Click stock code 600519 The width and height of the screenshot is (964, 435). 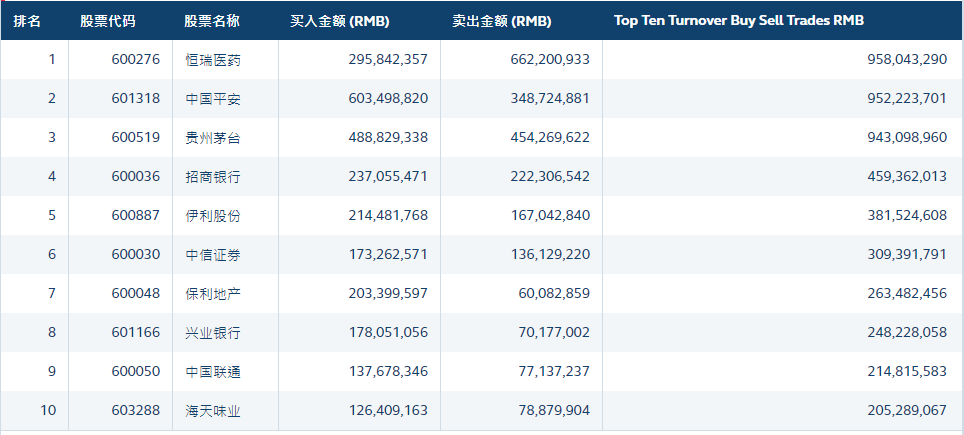pyautogui.click(x=136, y=138)
